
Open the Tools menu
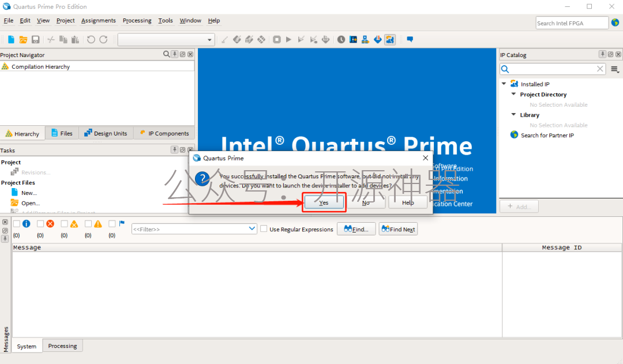pyautogui.click(x=166, y=21)
